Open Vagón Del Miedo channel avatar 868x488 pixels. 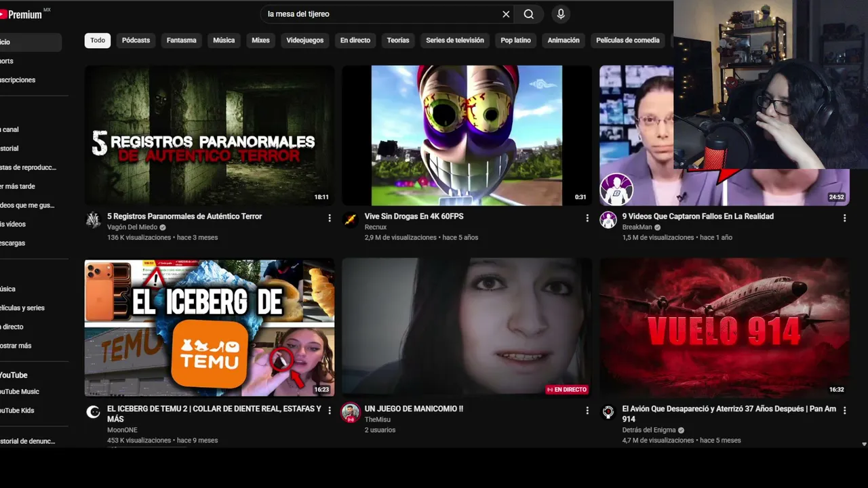94,220
